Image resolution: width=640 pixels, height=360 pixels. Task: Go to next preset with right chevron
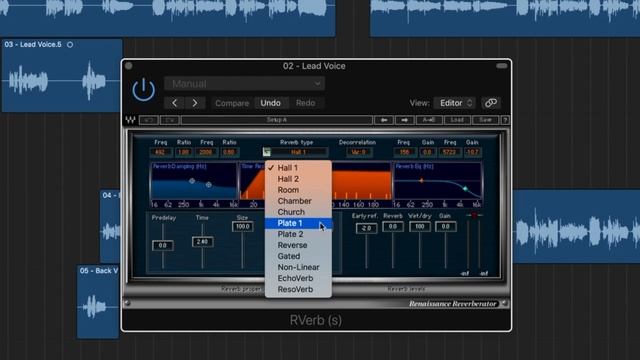pos(195,103)
